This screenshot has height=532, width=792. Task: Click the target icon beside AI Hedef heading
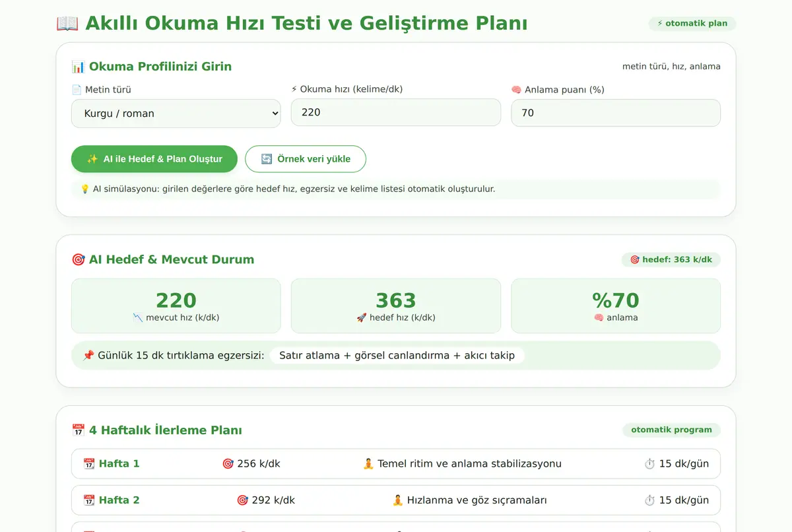pyautogui.click(x=78, y=259)
